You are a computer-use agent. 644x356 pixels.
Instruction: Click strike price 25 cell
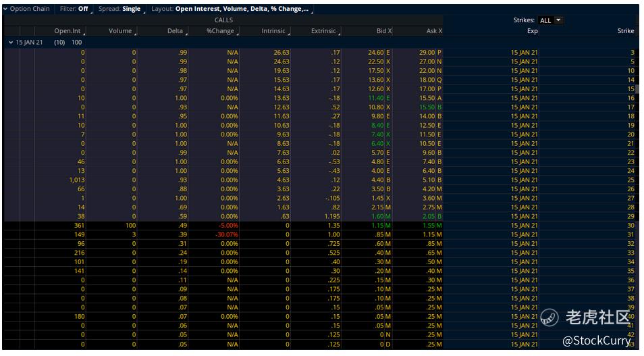click(630, 180)
